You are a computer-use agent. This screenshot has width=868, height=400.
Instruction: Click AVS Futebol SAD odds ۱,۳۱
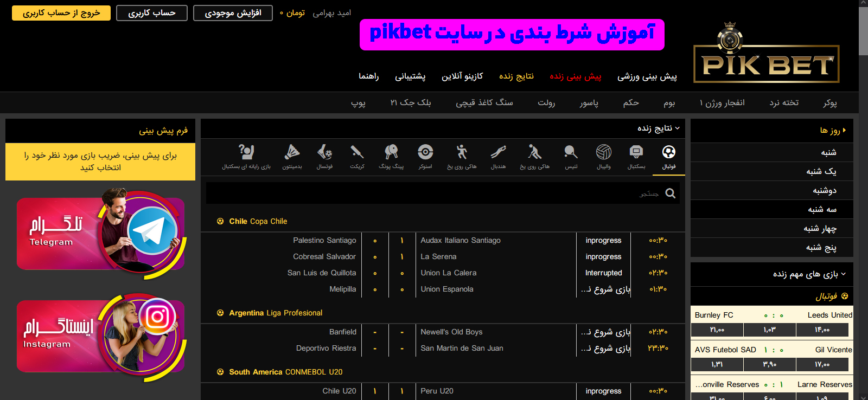717,364
